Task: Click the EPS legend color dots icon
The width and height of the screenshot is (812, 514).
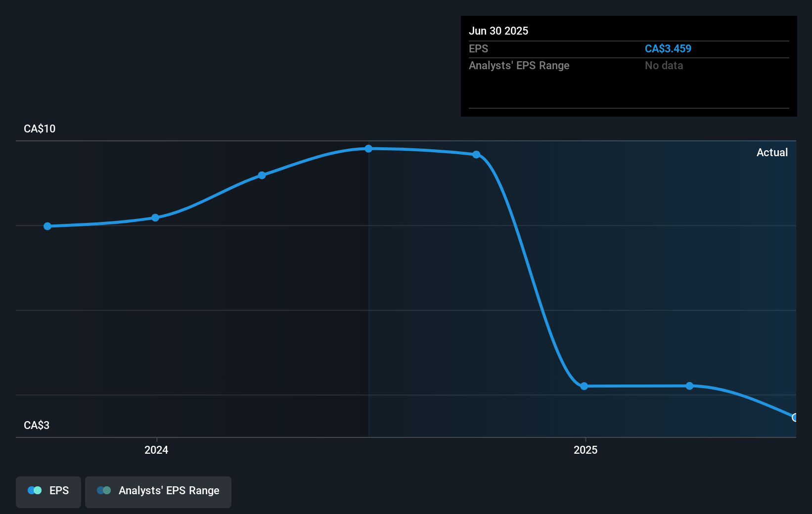Action: coord(35,490)
